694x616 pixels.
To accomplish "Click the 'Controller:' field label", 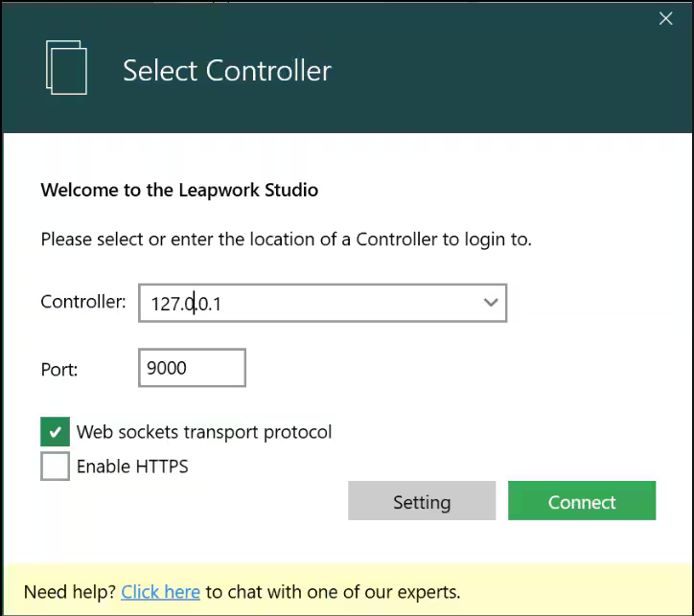I will [83, 302].
